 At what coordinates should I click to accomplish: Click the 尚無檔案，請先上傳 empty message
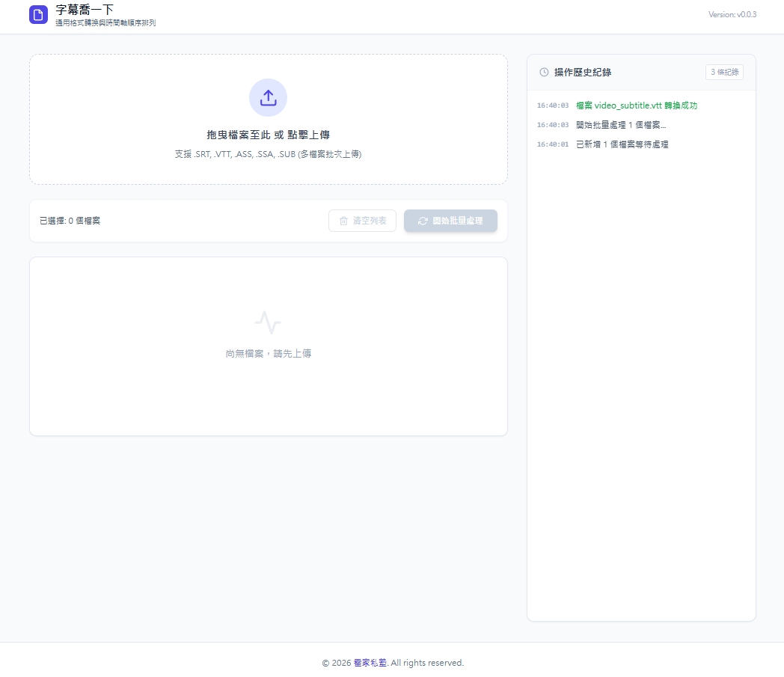pyautogui.click(x=268, y=353)
